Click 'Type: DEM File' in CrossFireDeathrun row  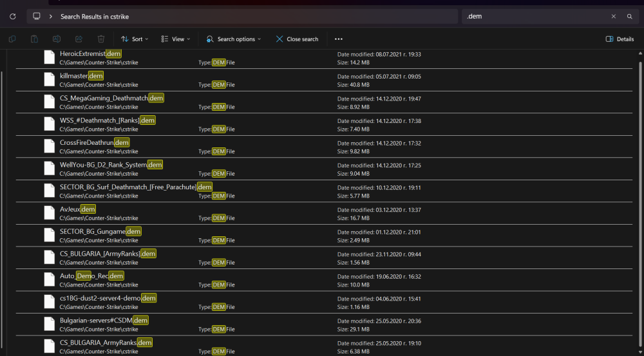pos(216,151)
